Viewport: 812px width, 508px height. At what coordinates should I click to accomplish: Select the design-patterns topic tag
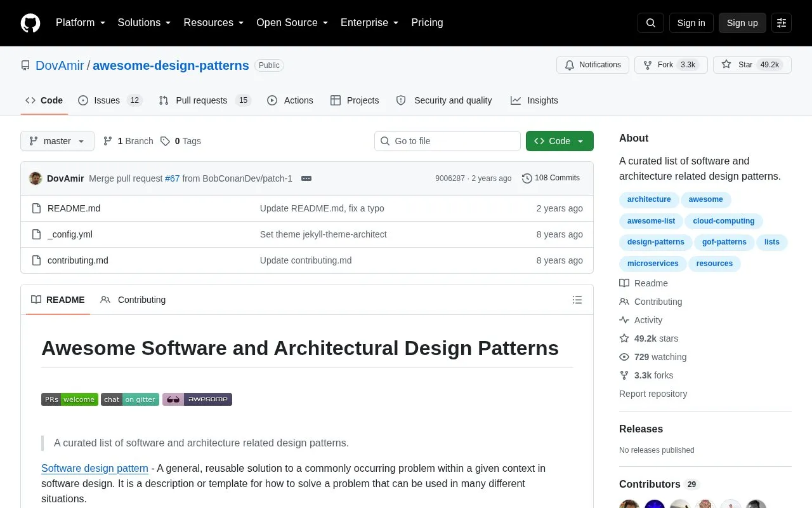tap(656, 242)
